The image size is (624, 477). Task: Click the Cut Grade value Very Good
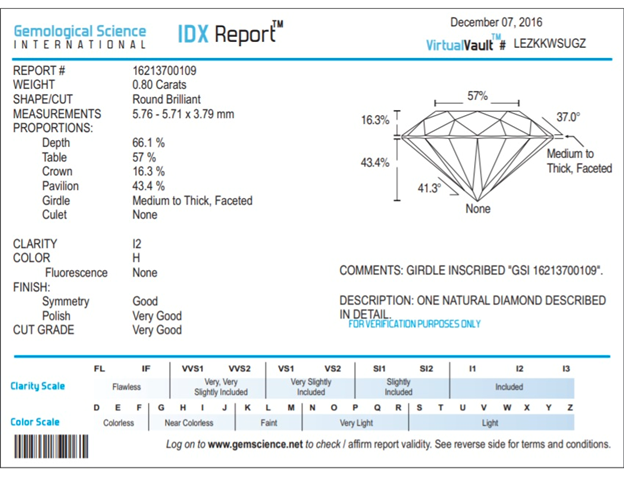click(157, 330)
